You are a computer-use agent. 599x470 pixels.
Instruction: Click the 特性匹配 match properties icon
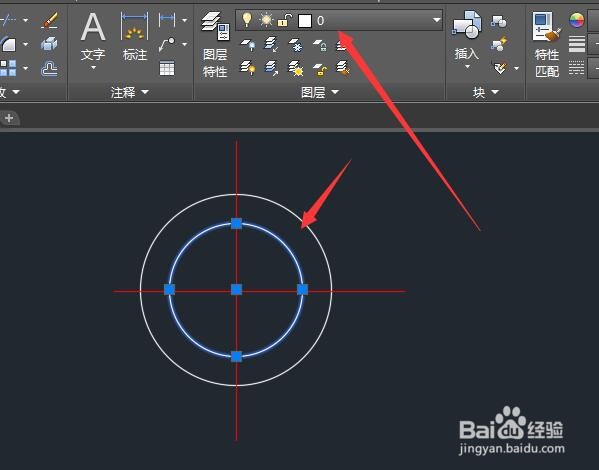click(547, 44)
